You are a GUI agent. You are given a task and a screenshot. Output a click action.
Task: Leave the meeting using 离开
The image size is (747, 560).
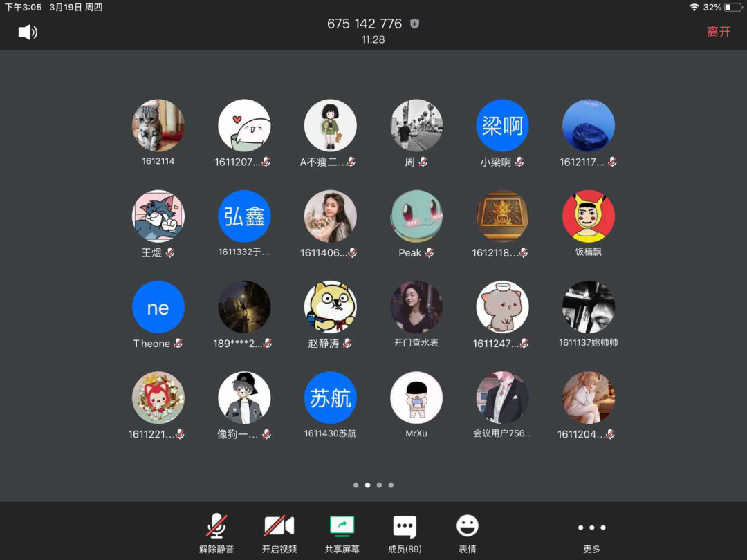pos(718,32)
